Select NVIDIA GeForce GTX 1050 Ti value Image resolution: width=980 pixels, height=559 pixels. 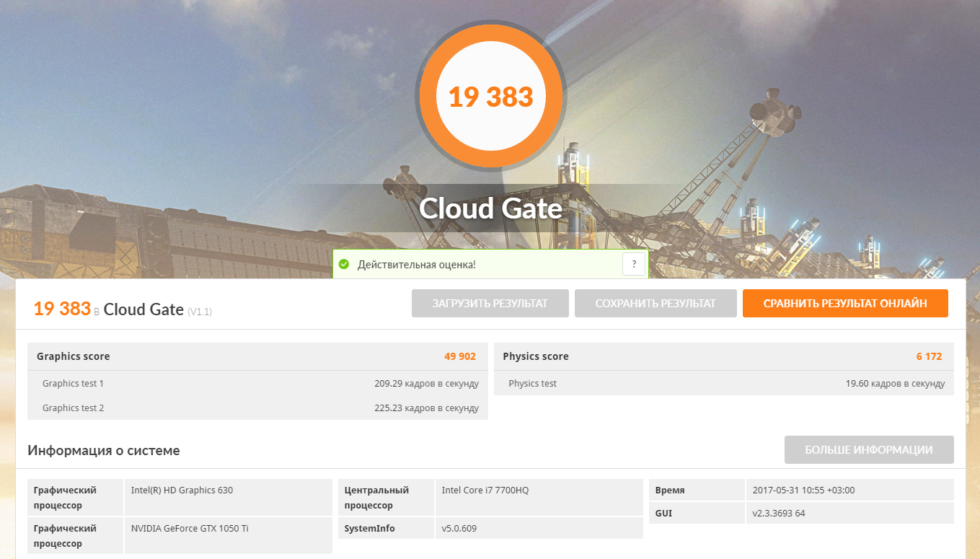(x=190, y=529)
